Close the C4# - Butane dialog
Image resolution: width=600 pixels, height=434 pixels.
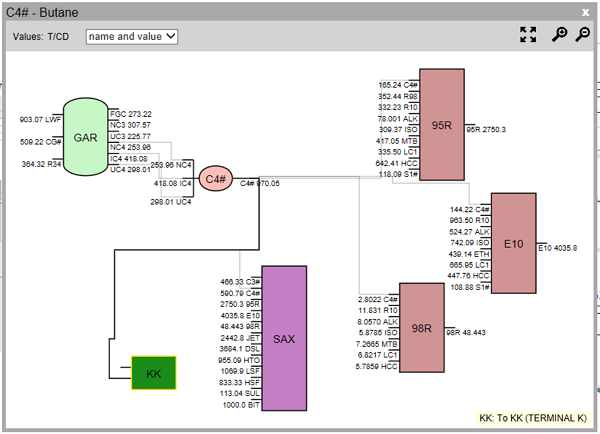(x=586, y=12)
